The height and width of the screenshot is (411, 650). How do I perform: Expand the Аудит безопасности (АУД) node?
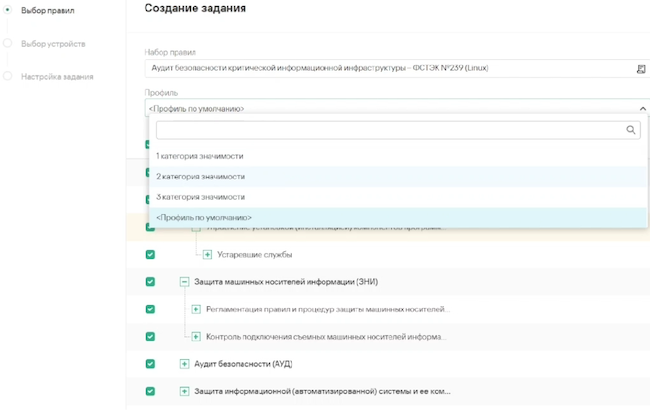(184, 363)
